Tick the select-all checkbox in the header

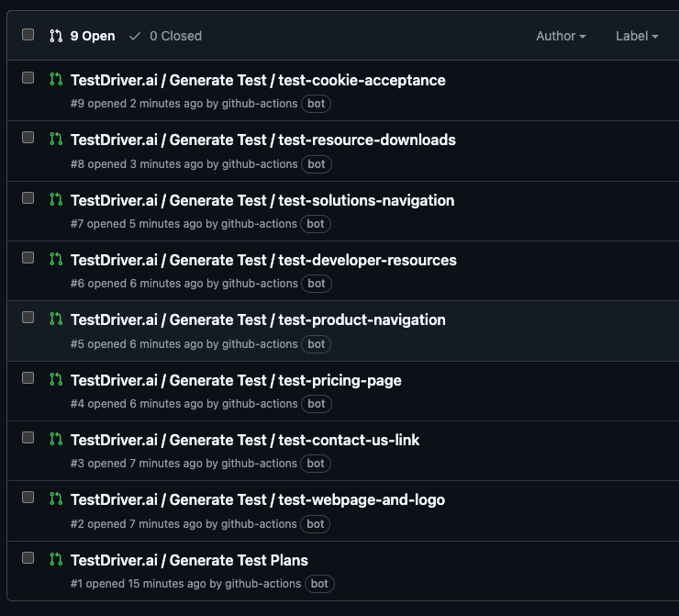(x=28, y=35)
